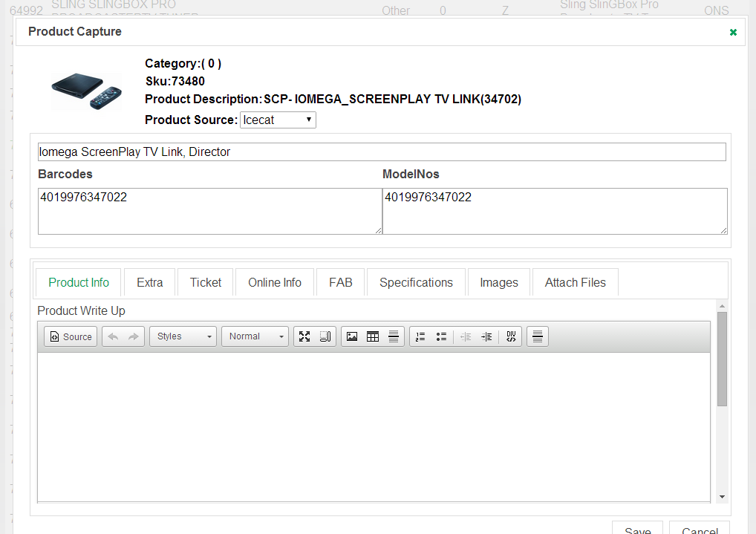Focus the Barcodes text area

[210, 211]
